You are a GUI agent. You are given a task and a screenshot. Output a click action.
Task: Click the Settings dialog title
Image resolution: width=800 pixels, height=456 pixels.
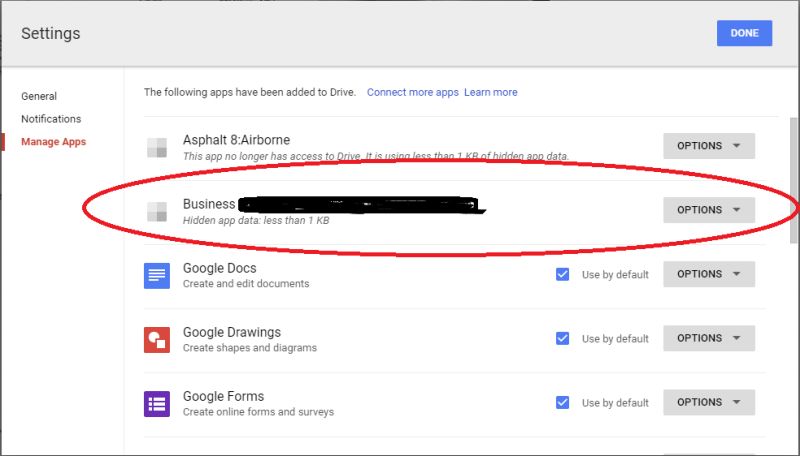51,33
